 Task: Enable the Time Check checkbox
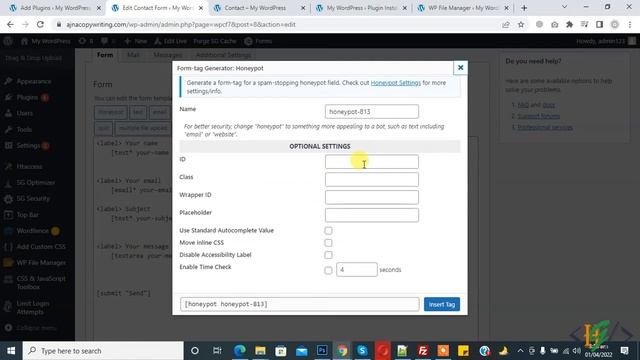tap(328, 270)
